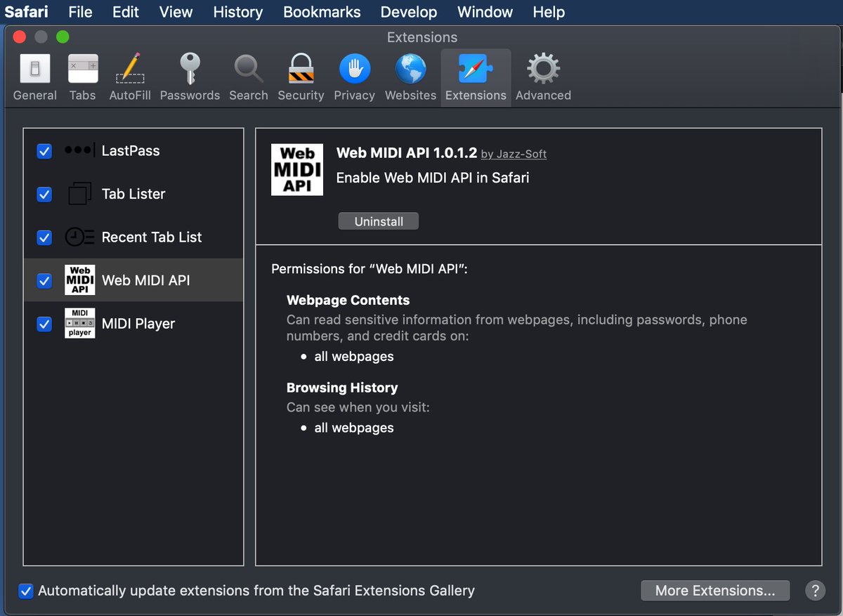Open the View menu
This screenshot has height=616, width=843.
(x=176, y=12)
